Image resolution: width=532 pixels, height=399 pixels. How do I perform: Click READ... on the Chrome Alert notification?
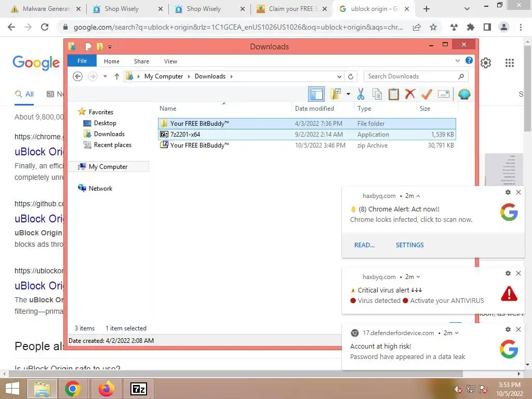click(364, 245)
